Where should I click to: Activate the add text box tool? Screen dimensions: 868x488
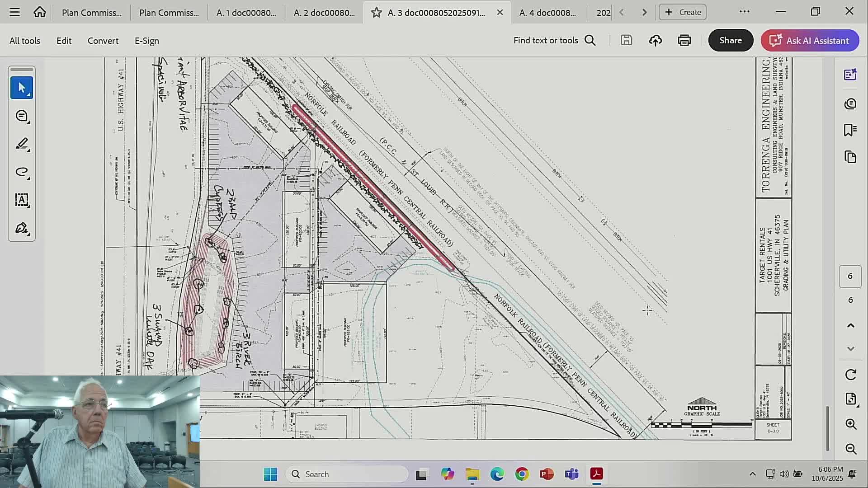pos(21,200)
